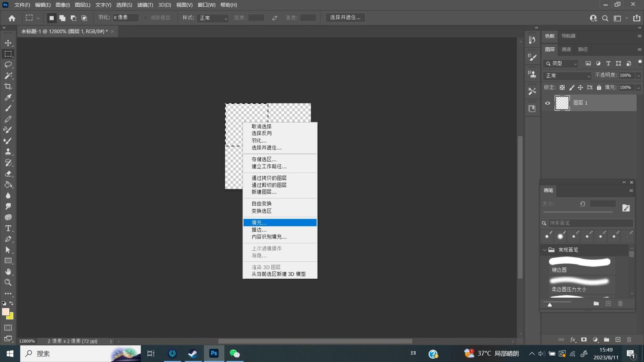Open the 不透明度 opacity dropdown arrow

(x=638, y=76)
